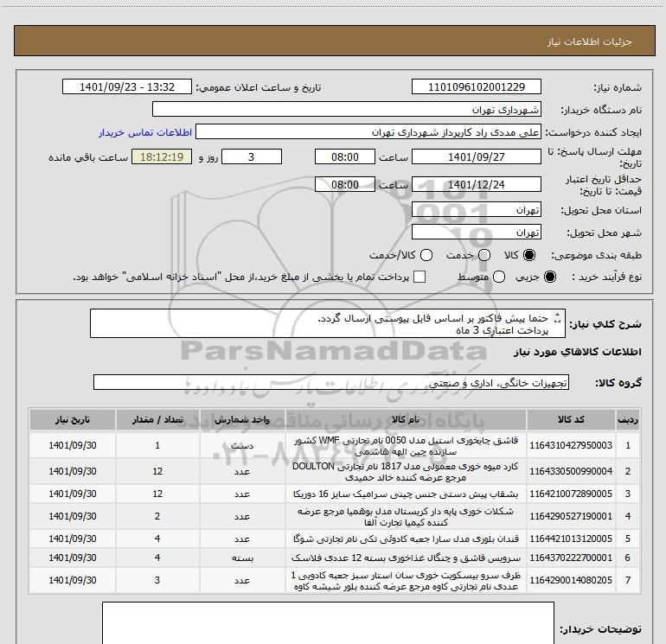
Task: Click the نام کالا column header
Action: click(x=406, y=419)
